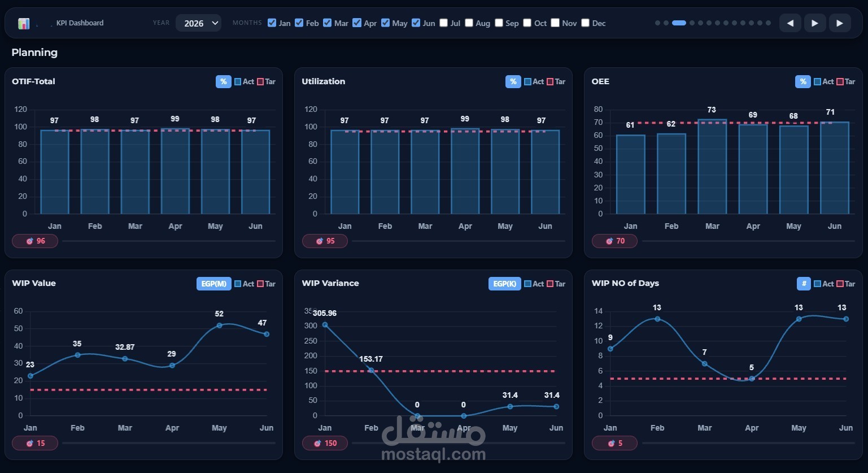Click the Apr data point on WIP NO of Days
The image size is (868, 473).
click(x=752, y=379)
